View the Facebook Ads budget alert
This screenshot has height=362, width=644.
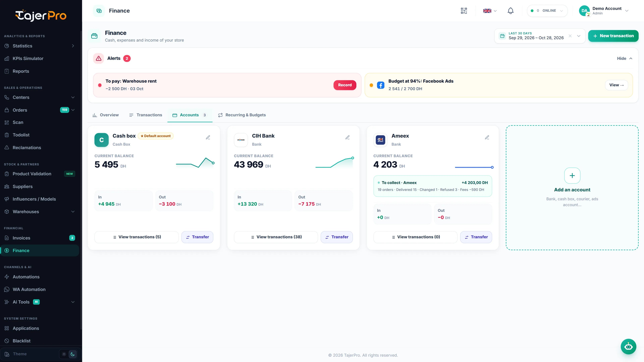[x=616, y=85]
